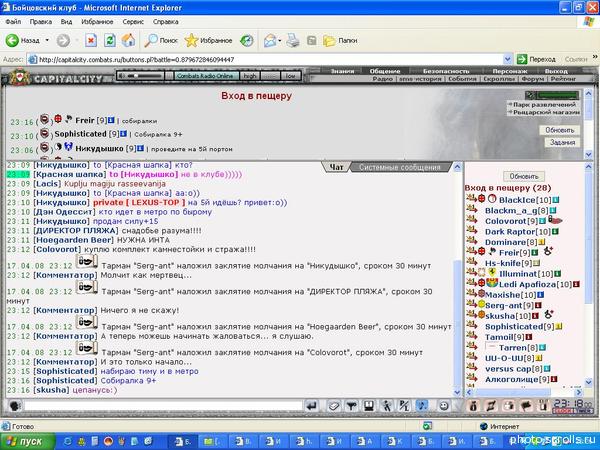Click the flag icon in bottom right panel

tap(526, 406)
